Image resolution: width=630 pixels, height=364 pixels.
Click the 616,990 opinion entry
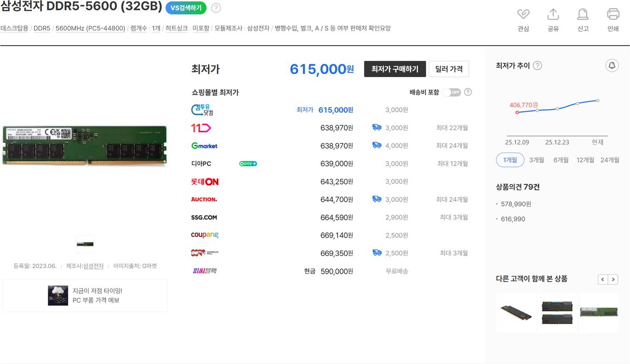tap(513, 219)
